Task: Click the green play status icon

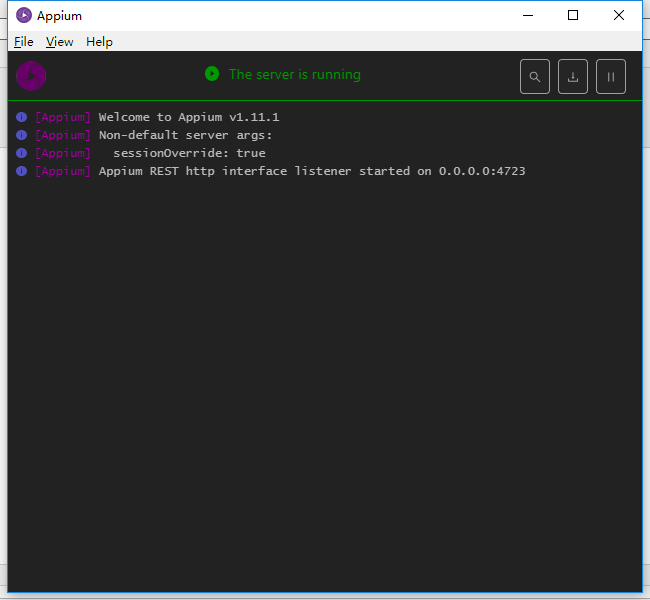Action: pyautogui.click(x=212, y=74)
